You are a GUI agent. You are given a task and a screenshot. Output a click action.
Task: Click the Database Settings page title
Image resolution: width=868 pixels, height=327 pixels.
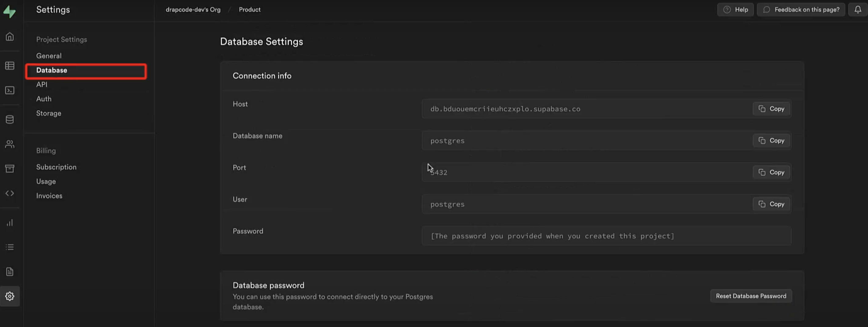coord(262,42)
